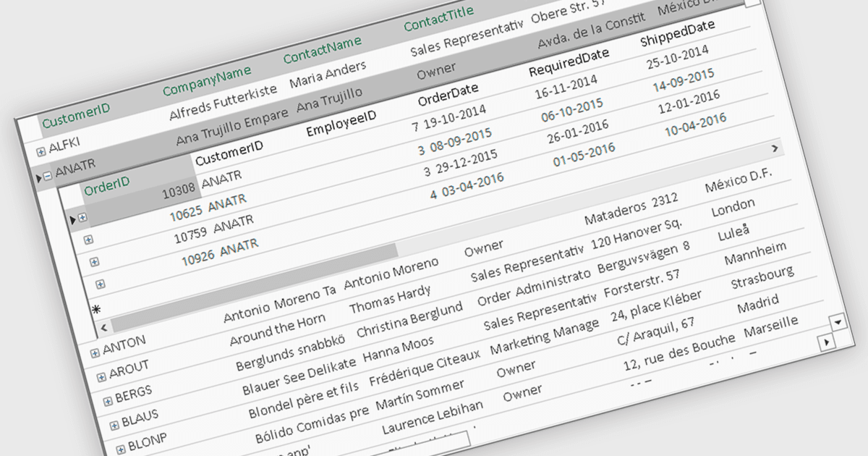The height and width of the screenshot is (456, 868).
Task: Select contact Frédérique Citeaux
Action: (x=425, y=368)
